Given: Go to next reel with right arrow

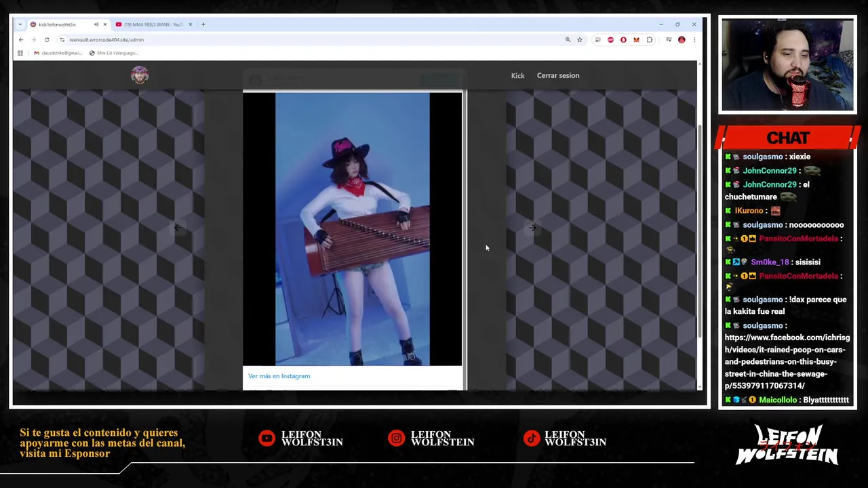Looking at the screenshot, I should tap(532, 228).
